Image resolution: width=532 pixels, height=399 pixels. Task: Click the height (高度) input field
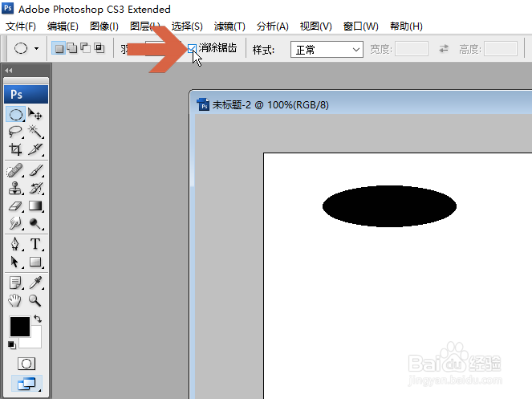pyautogui.click(x=501, y=49)
